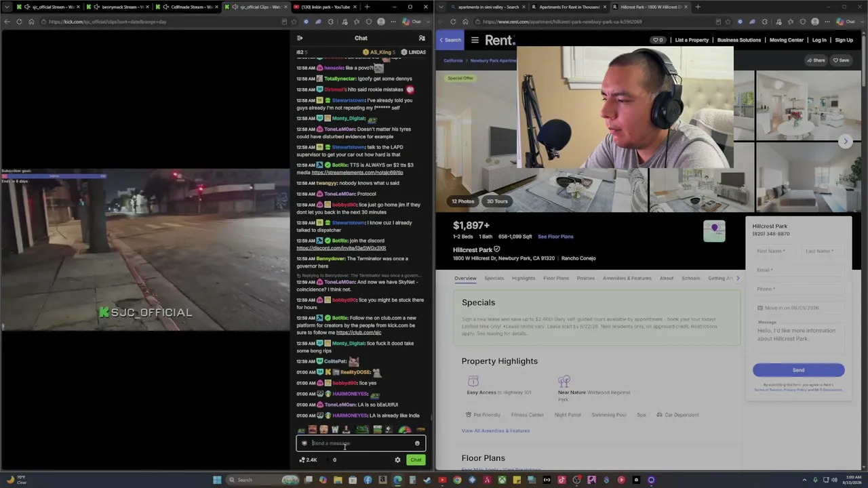The image size is (868, 488).
Task: Pick a move-in date in the contact form
Action: click(x=798, y=308)
